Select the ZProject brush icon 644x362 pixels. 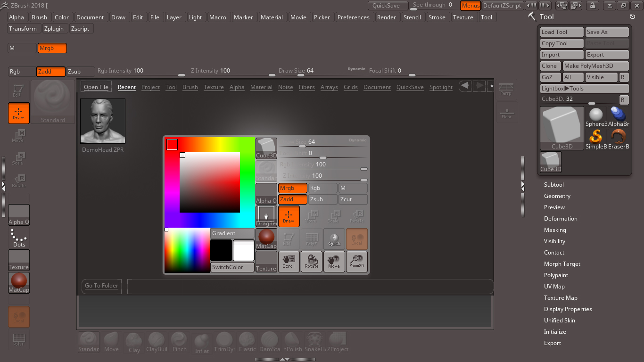pos(338,342)
